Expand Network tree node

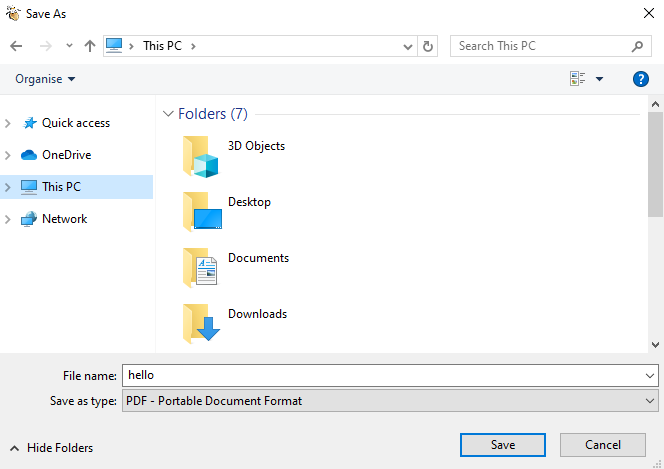tap(8, 219)
